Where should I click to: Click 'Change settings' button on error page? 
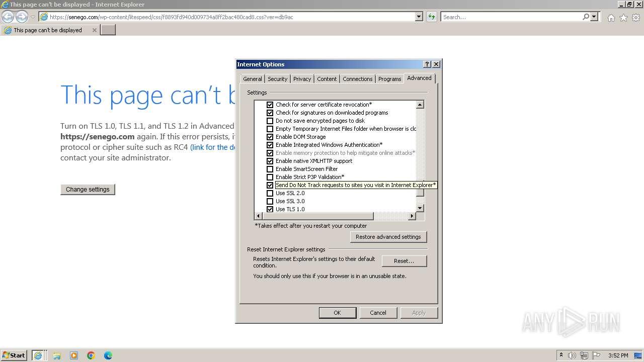(x=88, y=190)
